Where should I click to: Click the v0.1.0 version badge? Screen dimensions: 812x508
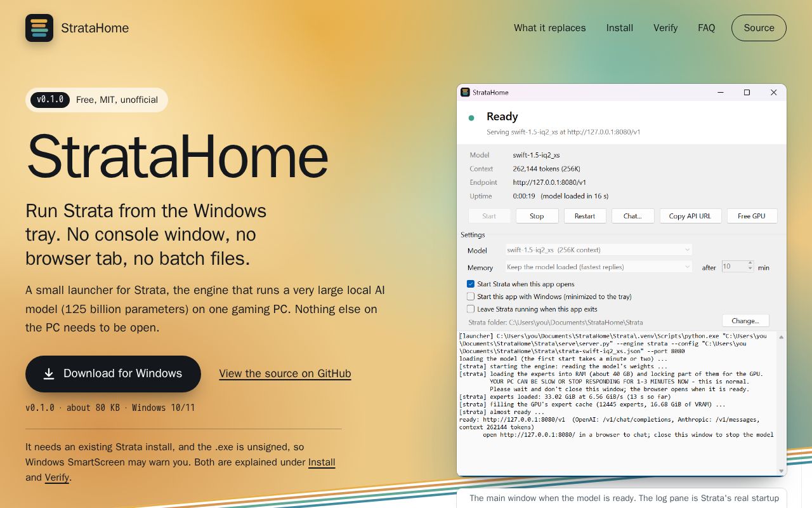pyautogui.click(x=50, y=100)
